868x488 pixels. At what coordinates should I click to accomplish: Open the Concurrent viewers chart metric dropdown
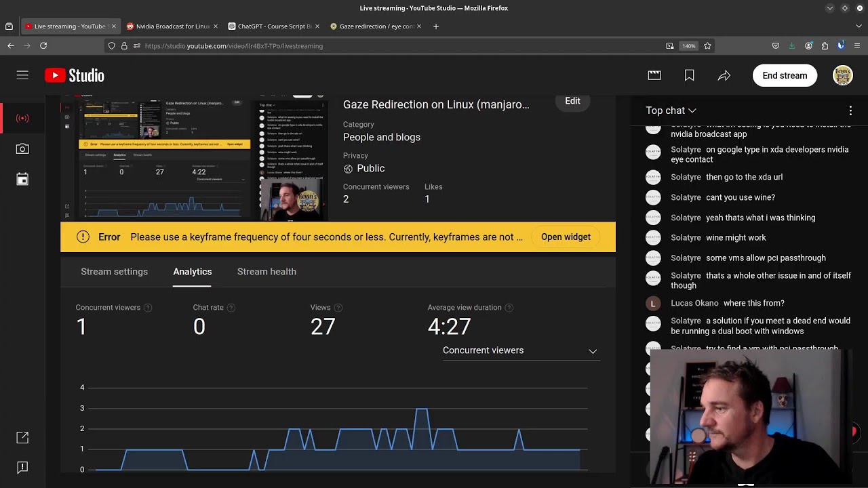click(x=520, y=350)
